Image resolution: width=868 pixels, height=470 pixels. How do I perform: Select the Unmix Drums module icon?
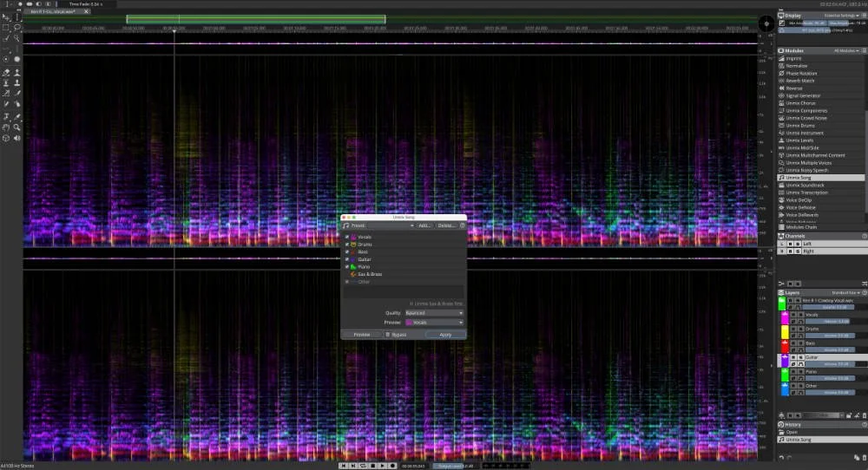(x=781, y=126)
